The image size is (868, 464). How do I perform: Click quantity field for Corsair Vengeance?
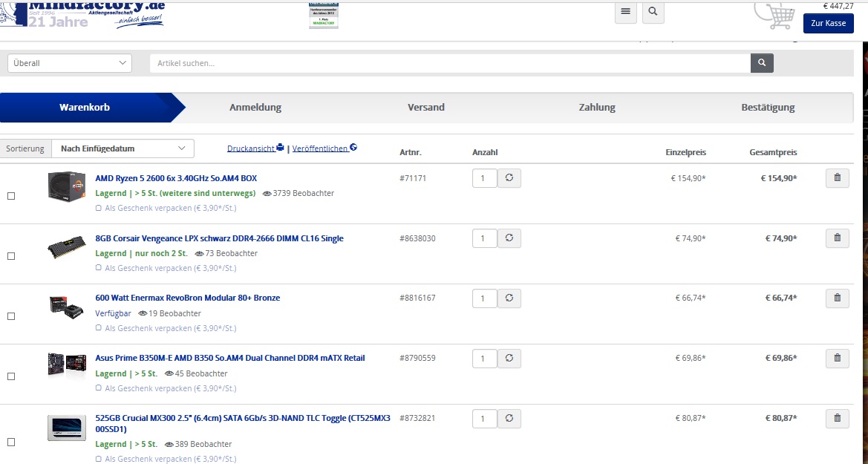click(x=484, y=238)
